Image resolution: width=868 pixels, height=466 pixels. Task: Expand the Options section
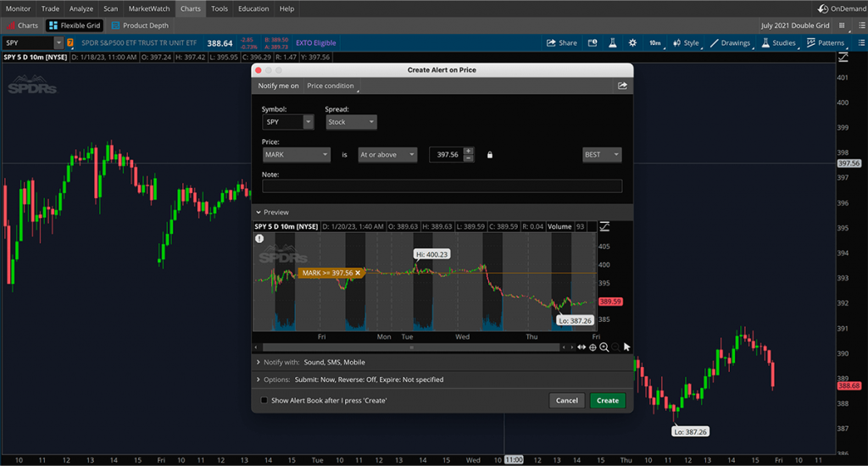tap(259, 380)
